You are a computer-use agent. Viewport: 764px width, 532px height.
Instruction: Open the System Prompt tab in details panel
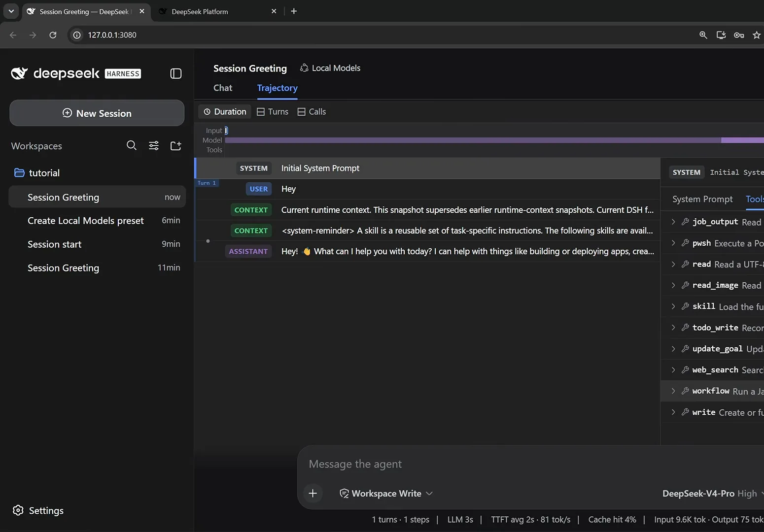pyautogui.click(x=702, y=199)
